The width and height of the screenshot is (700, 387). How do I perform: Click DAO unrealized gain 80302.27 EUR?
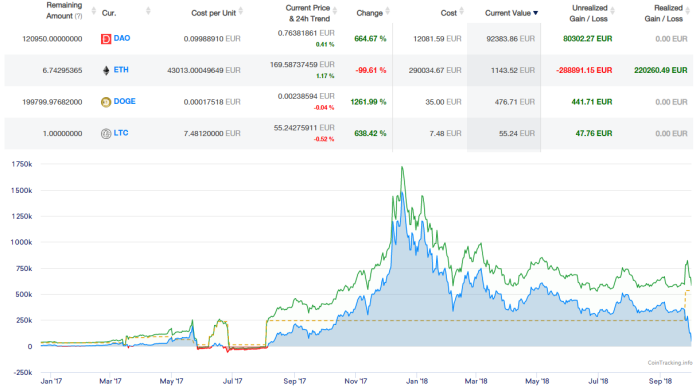coord(588,39)
